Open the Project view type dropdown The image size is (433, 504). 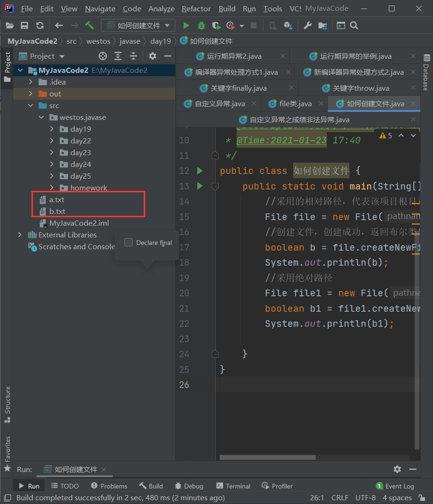pyautogui.click(x=62, y=56)
